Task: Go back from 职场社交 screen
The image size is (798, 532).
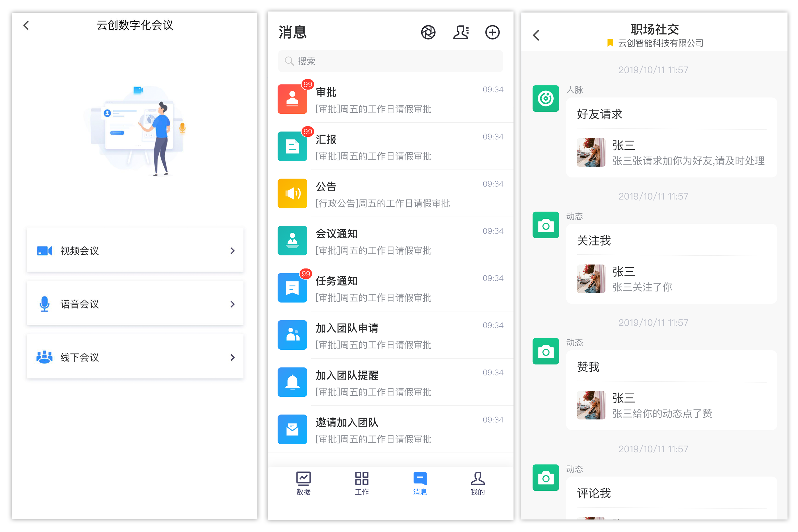Action: (x=536, y=35)
